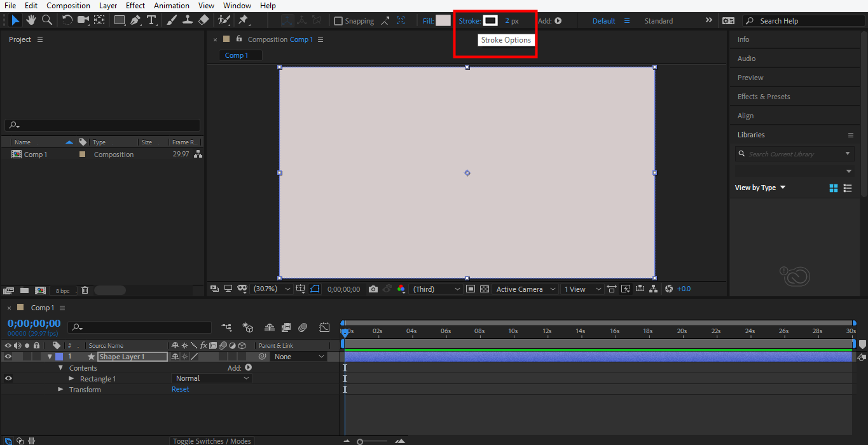Select the Eraser tool
Image resolution: width=868 pixels, height=445 pixels.
[x=203, y=20]
